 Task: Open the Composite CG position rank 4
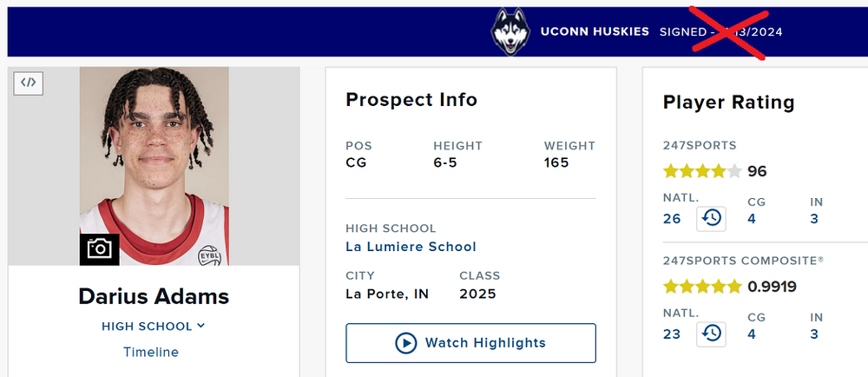(752, 334)
